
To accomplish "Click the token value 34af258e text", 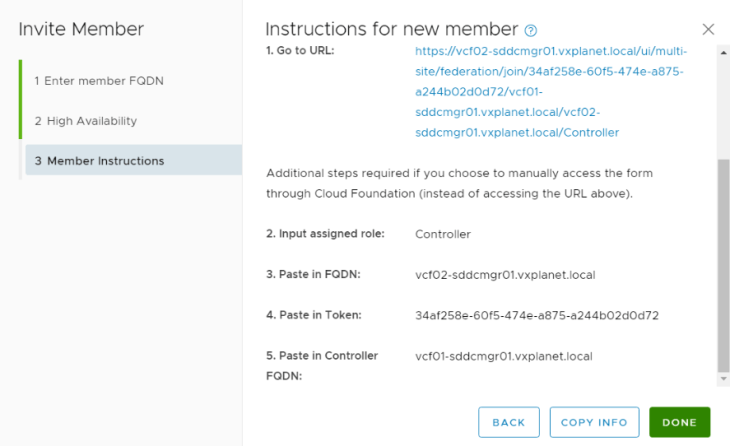I will (x=537, y=316).
